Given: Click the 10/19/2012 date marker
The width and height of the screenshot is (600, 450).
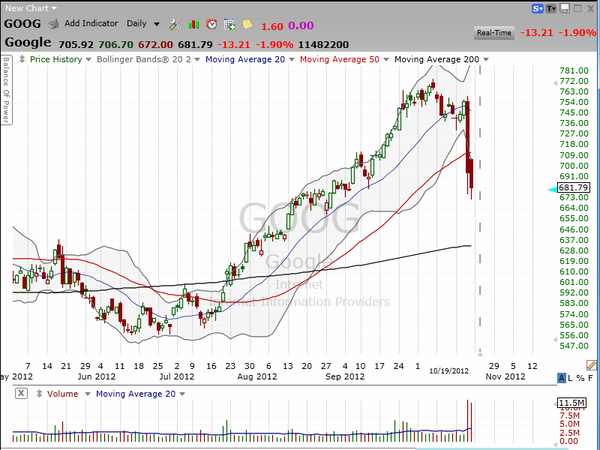Looking at the screenshot, I should coord(449,371).
